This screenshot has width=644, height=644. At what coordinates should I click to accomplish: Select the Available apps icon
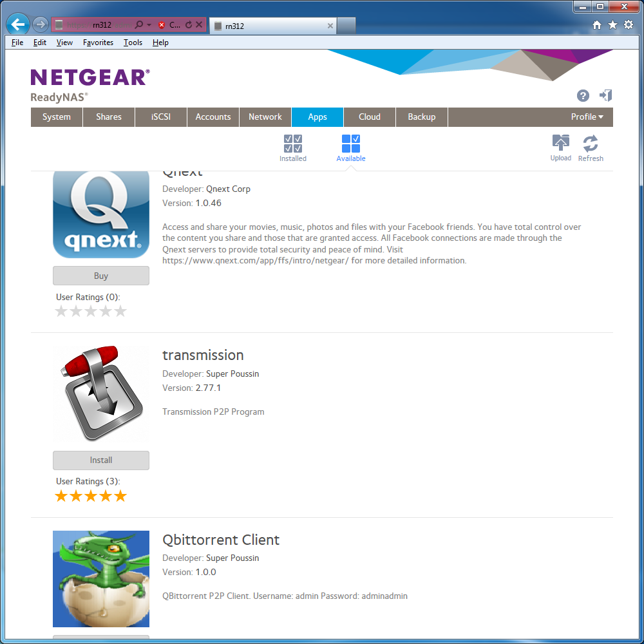click(351, 144)
